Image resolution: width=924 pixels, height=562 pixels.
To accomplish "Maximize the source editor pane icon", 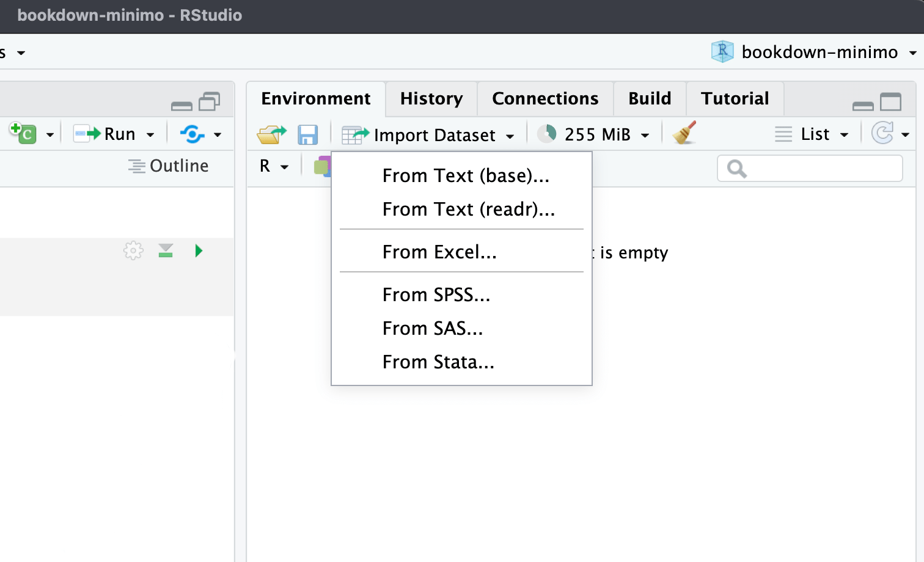I will 210,101.
